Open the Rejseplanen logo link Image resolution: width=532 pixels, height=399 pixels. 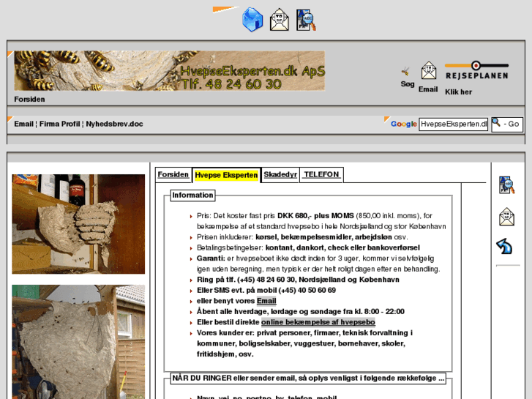coord(476,70)
